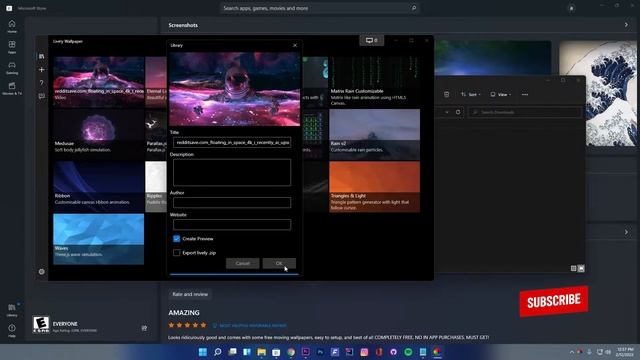The image size is (640, 360).
Task: Click the Microsoft Store search magnifier icon
Action: click(x=413, y=8)
